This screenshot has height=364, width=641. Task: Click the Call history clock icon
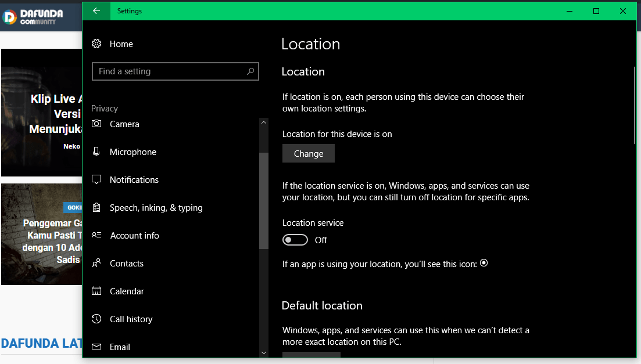[97, 319]
